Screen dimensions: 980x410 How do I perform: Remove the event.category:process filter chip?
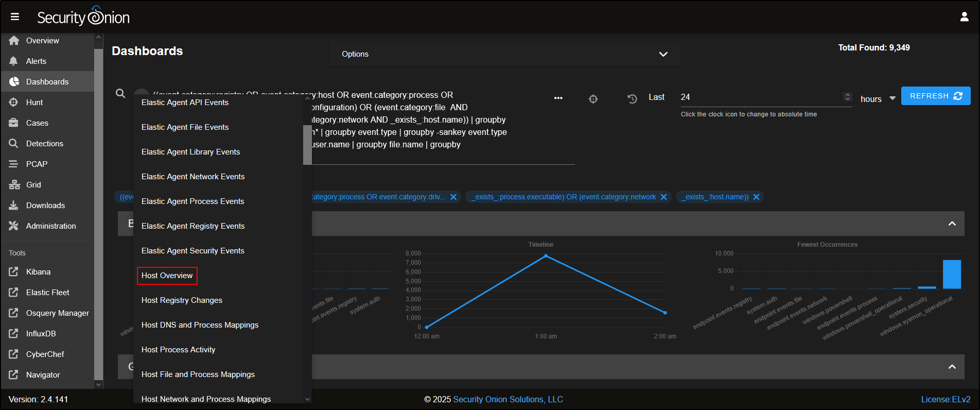453,197
